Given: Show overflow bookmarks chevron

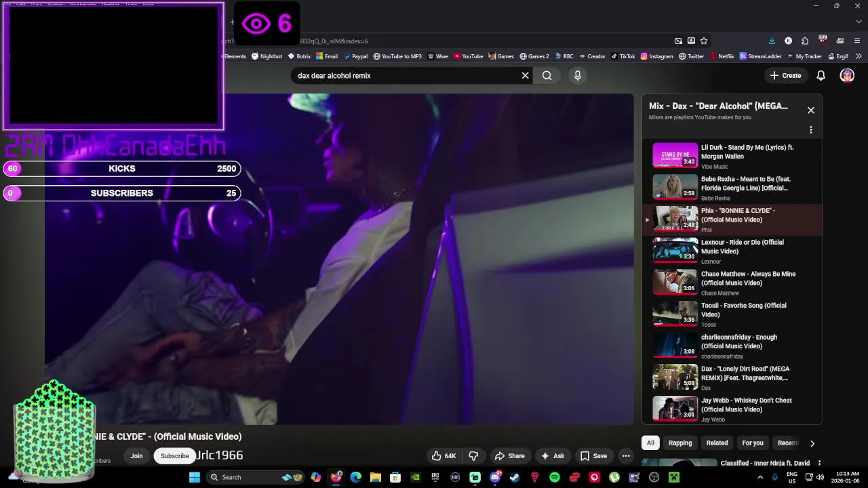Looking at the screenshot, I should click(x=859, y=56).
